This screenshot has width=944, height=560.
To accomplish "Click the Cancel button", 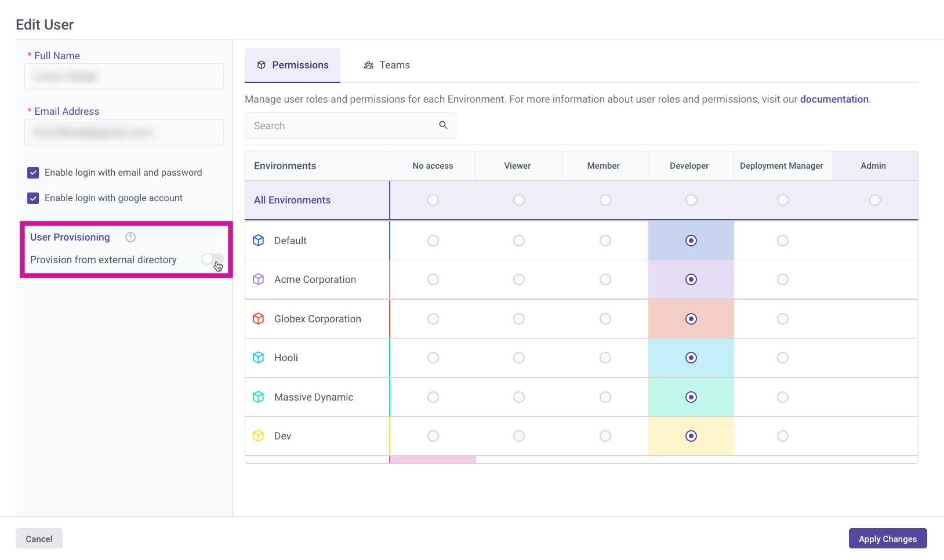I will (39, 539).
